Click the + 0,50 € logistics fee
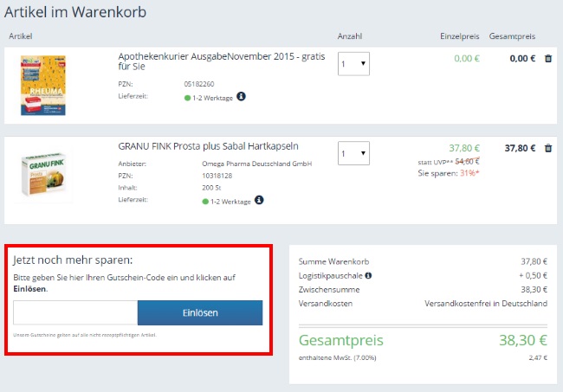 [533, 275]
